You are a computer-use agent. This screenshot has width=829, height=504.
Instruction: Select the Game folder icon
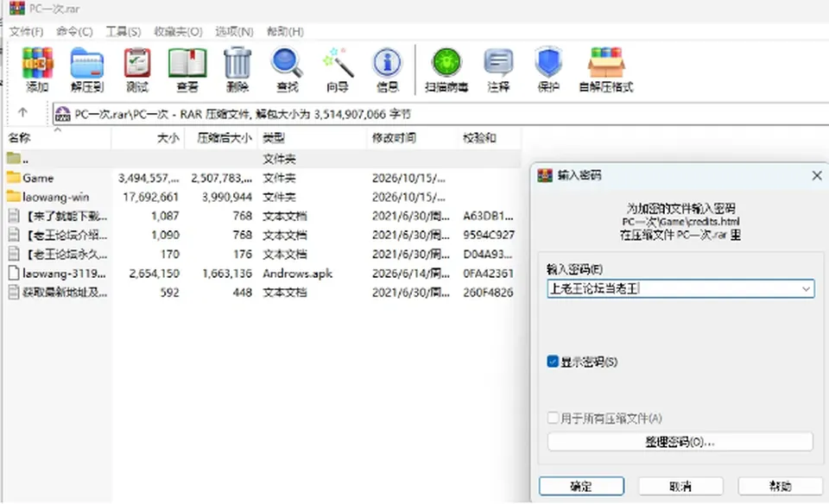point(14,178)
